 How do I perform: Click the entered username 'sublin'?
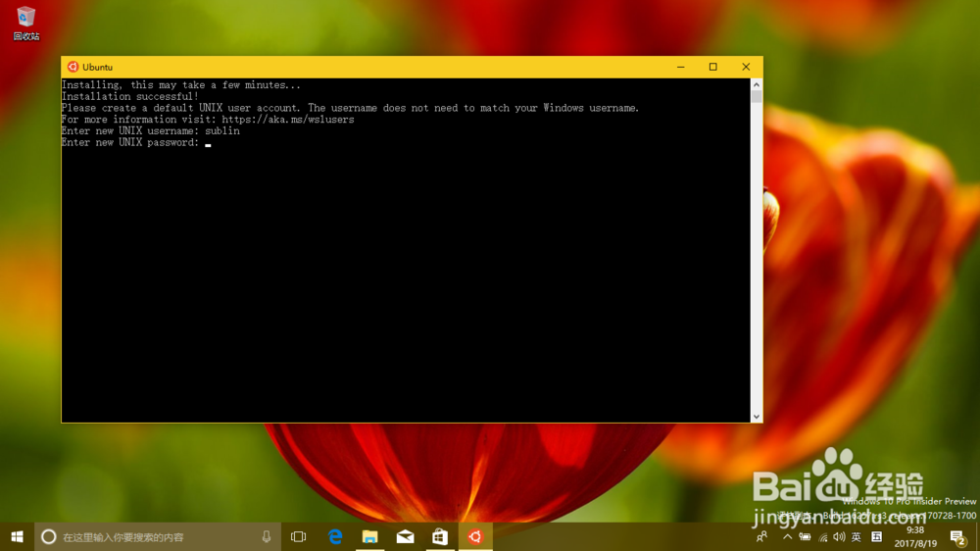point(222,130)
